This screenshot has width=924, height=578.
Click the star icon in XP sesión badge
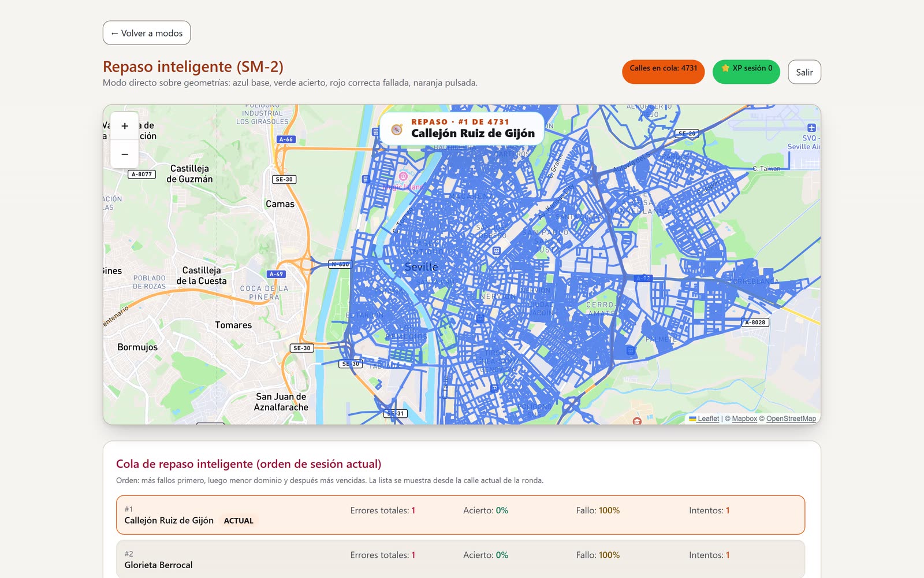725,68
